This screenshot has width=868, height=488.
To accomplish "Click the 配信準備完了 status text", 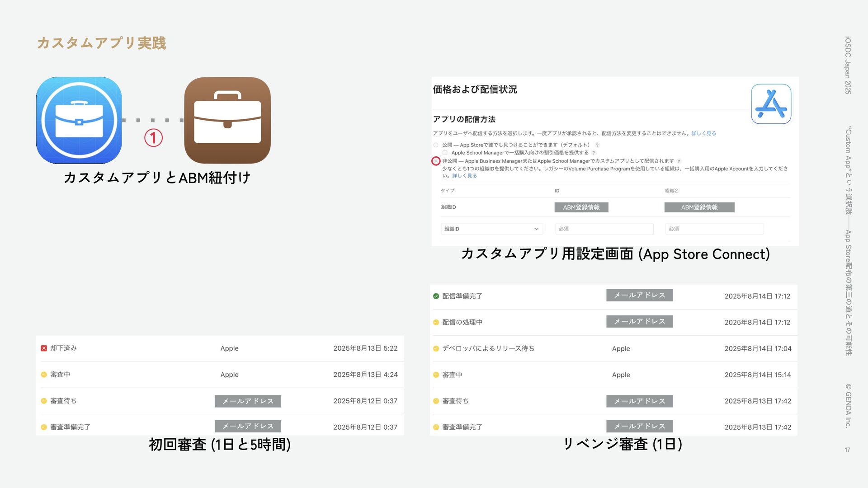I will click(x=462, y=296).
